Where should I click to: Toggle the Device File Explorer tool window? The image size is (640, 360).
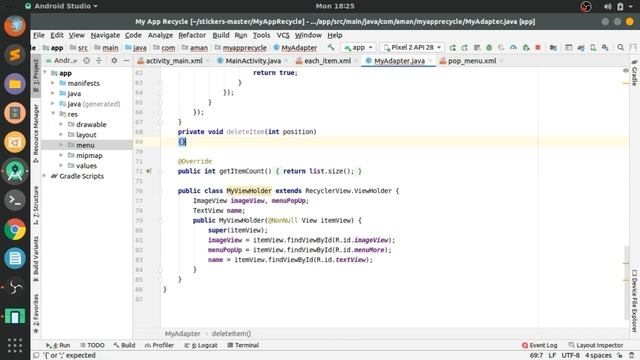pyautogui.click(x=635, y=301)
